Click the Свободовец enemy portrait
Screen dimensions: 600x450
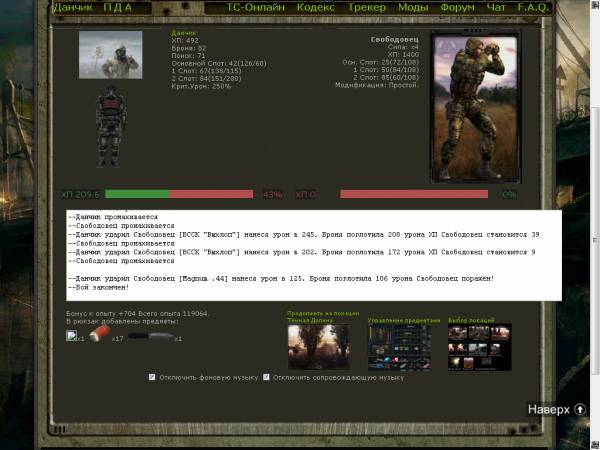pyautogui.click(x=474, y=110)
